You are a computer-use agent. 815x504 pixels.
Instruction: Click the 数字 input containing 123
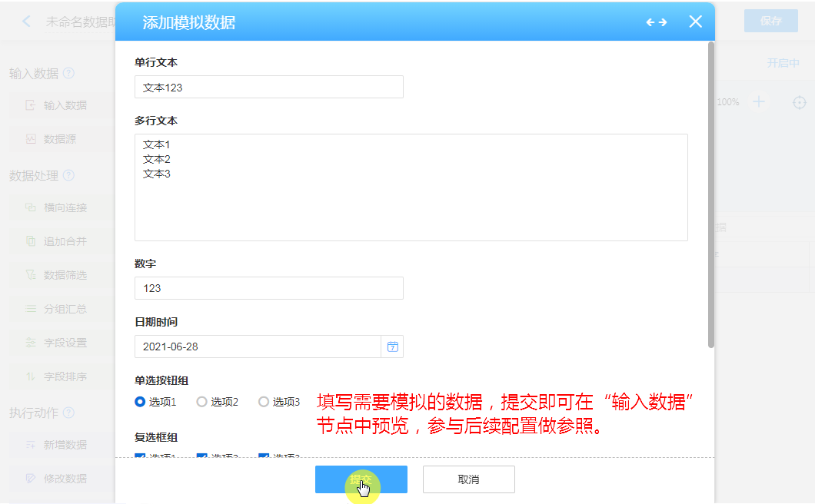[268, 288]
